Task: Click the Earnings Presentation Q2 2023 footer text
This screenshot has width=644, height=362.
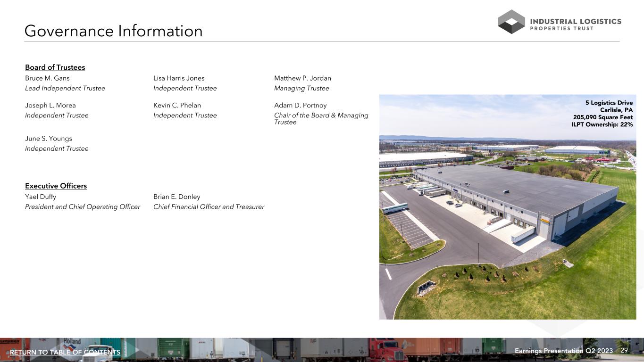Action: click(563, 351)
